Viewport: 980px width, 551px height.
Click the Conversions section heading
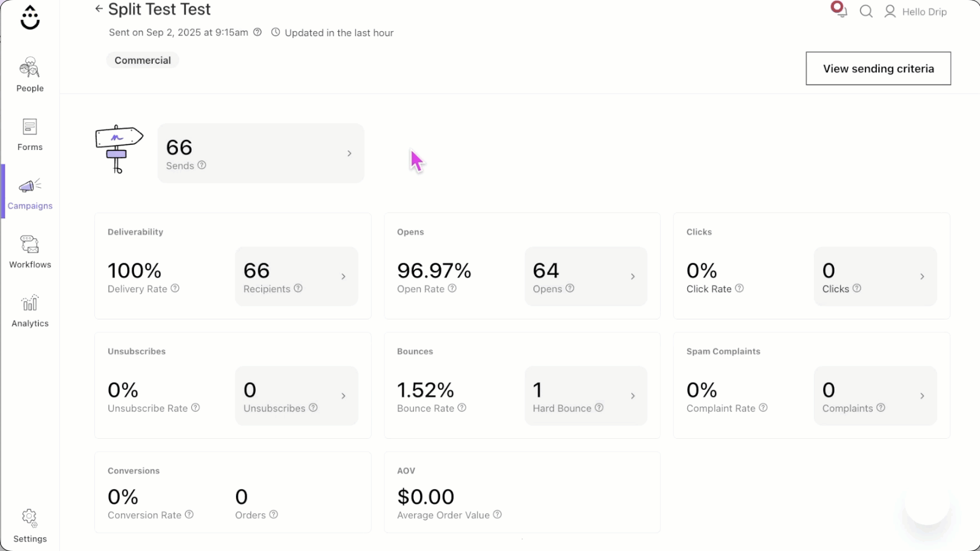click(134, 470)
